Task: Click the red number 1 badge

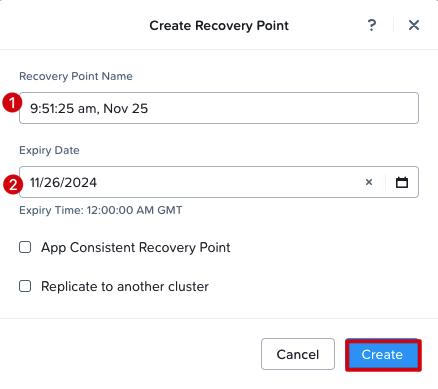Action: click(12, 103)
